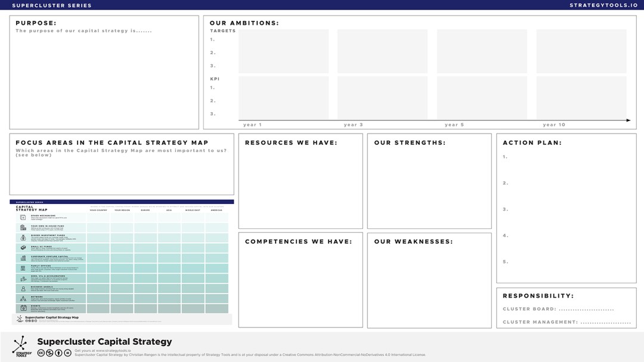Click the Network hierarchy icon
644x362 pixels.
23,299
